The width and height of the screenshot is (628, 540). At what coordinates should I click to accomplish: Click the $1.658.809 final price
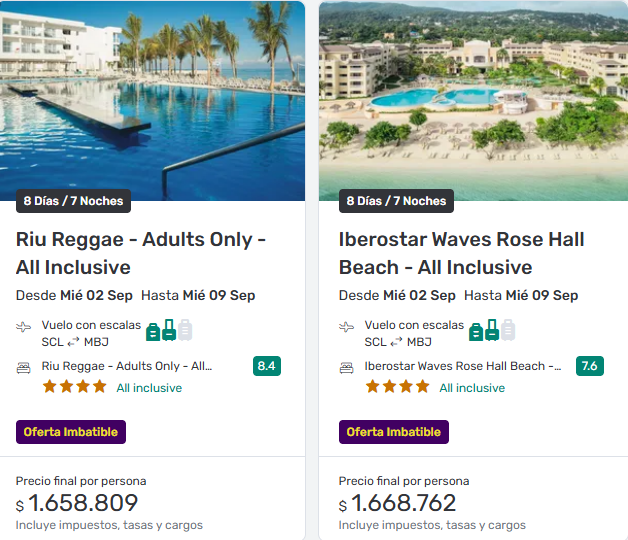[x=82, y=503]
